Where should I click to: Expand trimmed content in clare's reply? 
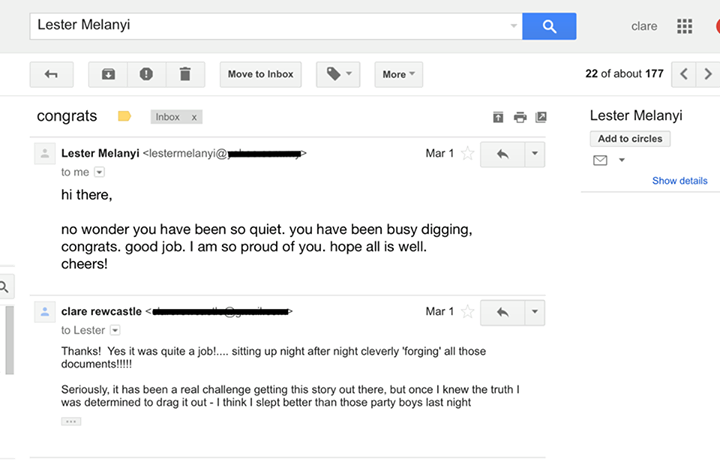pos(71,421)
